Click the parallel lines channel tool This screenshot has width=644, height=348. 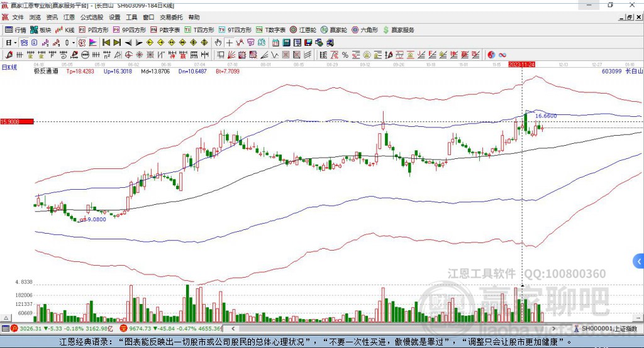307,55
